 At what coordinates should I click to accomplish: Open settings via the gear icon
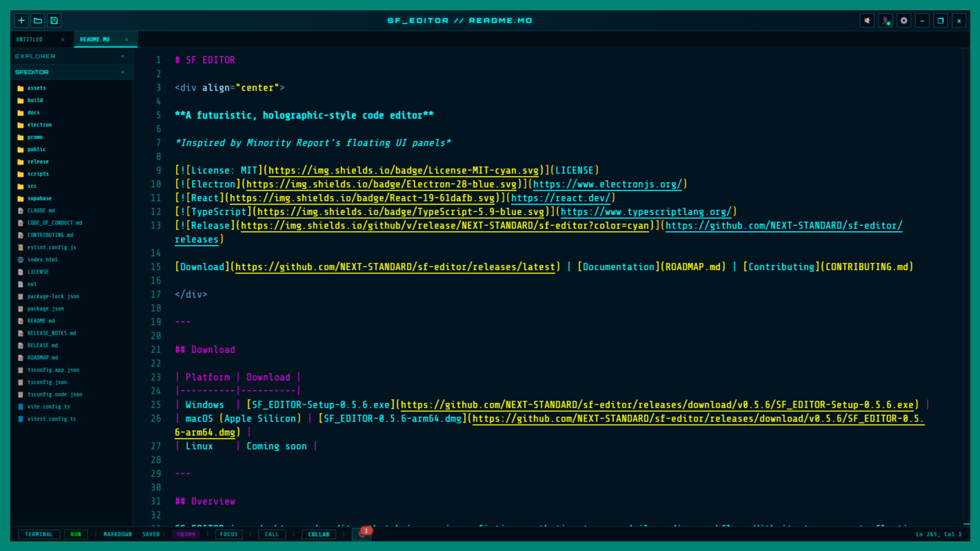coord(904,20)
